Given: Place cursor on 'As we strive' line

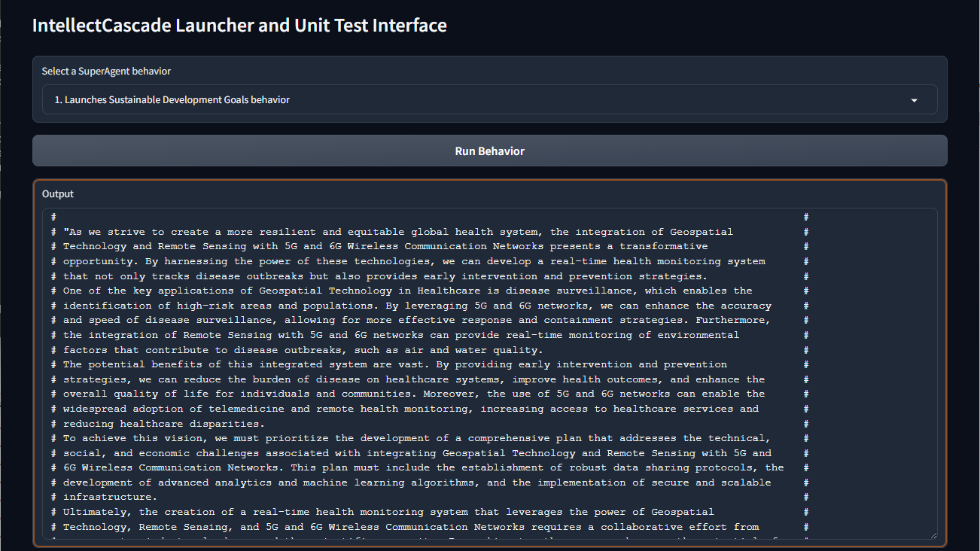Looking at the screenshot, I should pyautogui.click(x=391, y=232).
